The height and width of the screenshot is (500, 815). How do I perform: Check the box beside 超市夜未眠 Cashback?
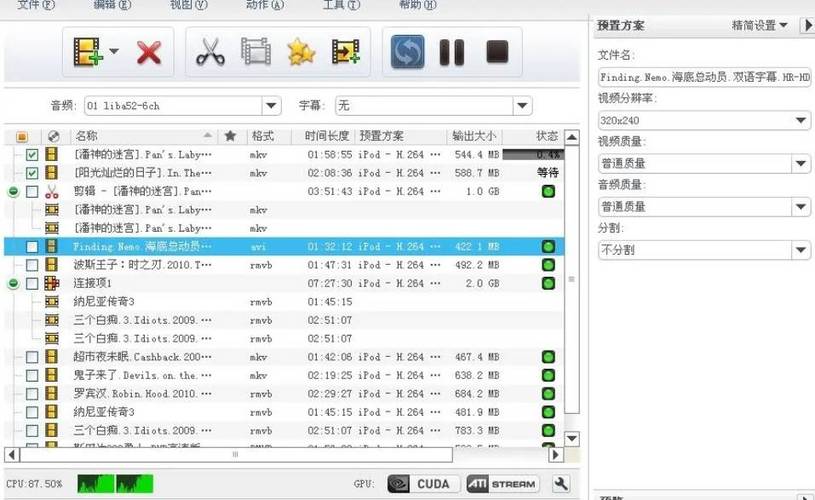coord(32,357)
